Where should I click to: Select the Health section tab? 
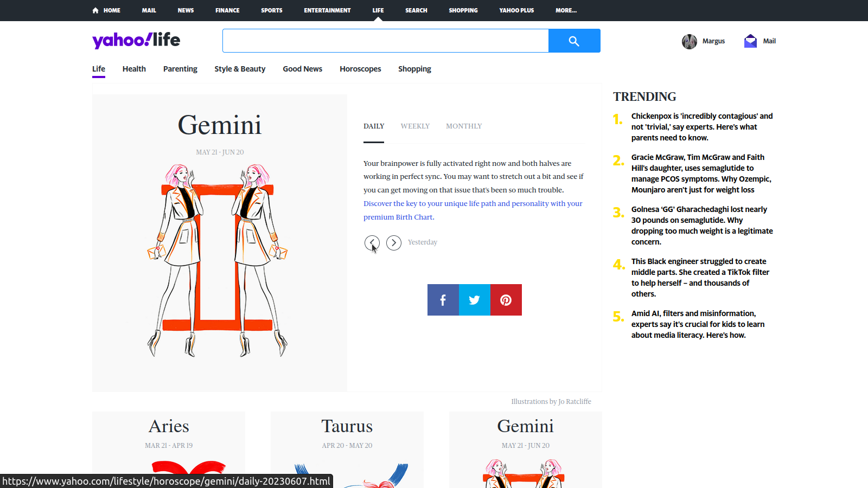[134, 69]
